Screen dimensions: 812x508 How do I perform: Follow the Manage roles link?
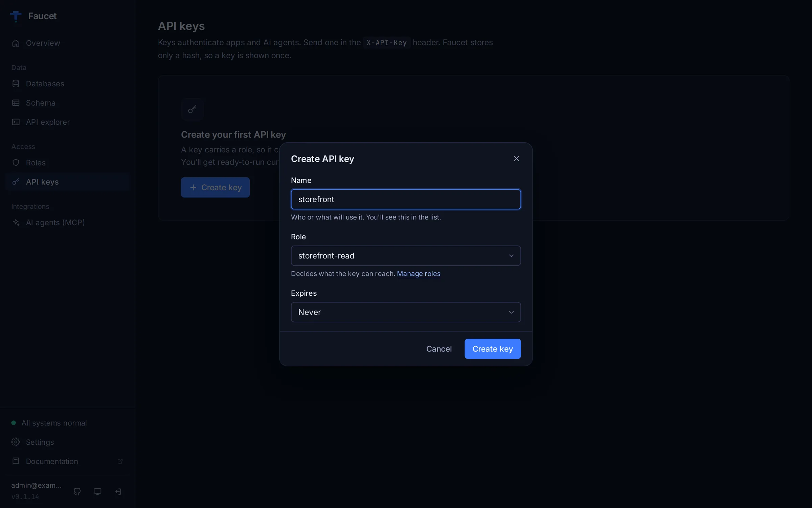pos(419,274)
